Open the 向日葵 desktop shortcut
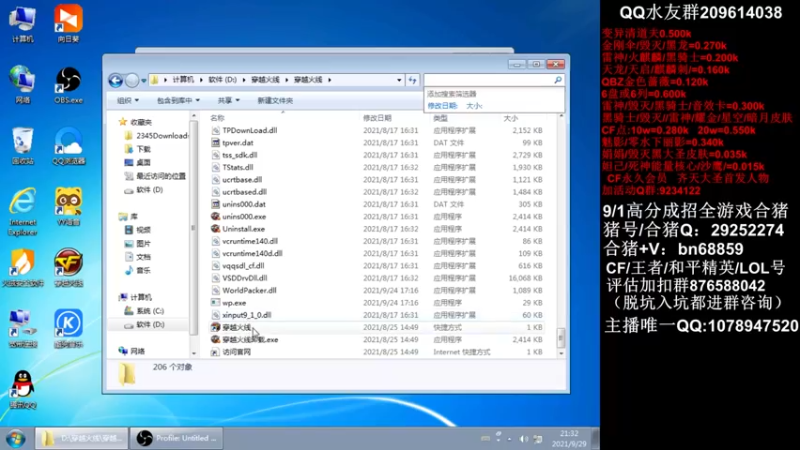Image resolution: width=800 pixels, height=450 pixels. pyautogui.click(x=68, y=23)
